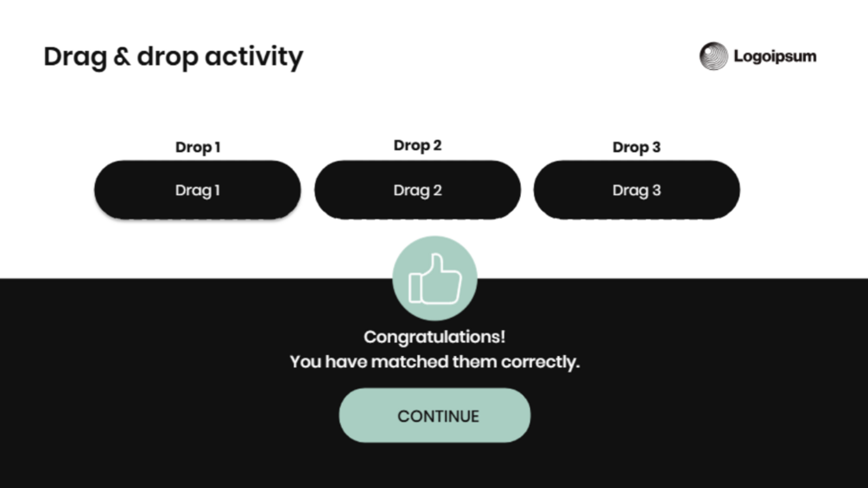The image size is (868, 488).
Task: Click the Drop 3 label
Action: pyautogui.click(x=637, y=147)
